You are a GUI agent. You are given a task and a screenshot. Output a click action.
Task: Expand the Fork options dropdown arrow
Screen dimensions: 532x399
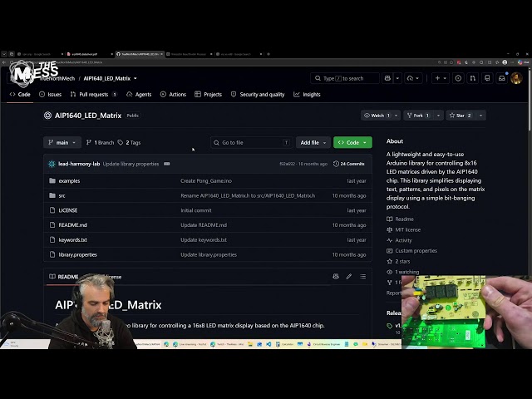pyautogui.click(x=438, y=116)
